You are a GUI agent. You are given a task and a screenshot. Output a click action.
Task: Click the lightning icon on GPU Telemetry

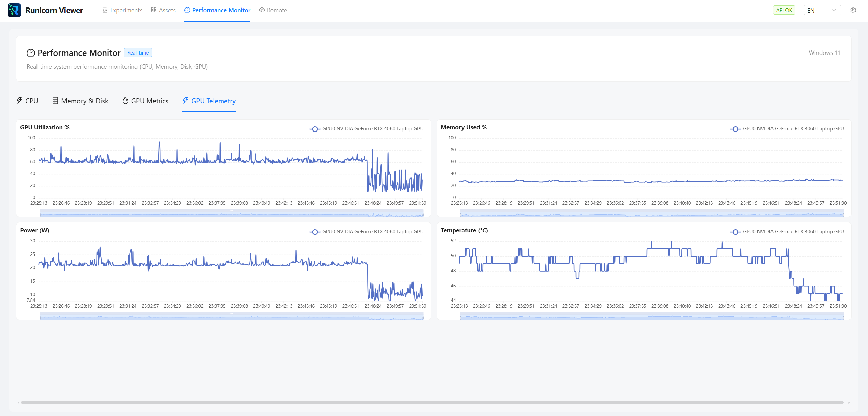tap(185, 101)
